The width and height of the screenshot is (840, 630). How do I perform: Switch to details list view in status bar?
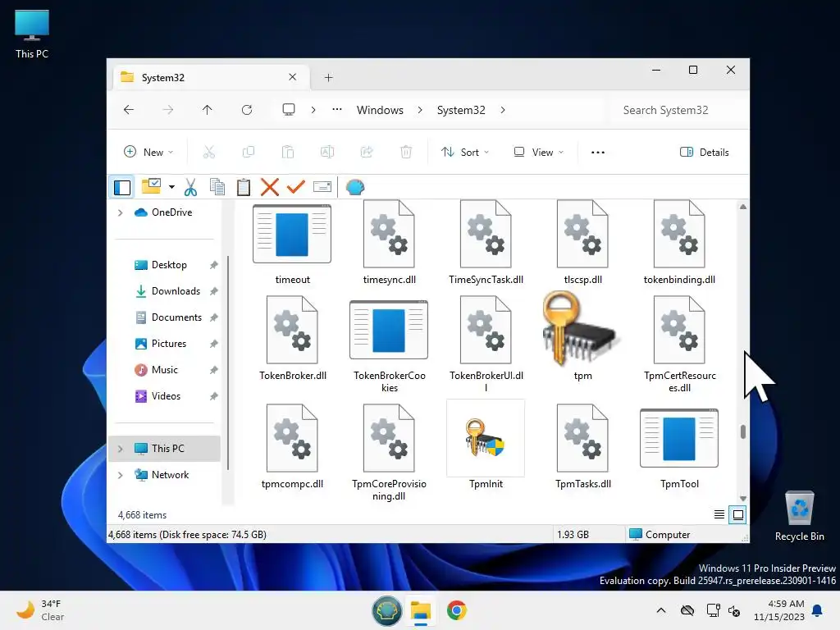point(719,515)
